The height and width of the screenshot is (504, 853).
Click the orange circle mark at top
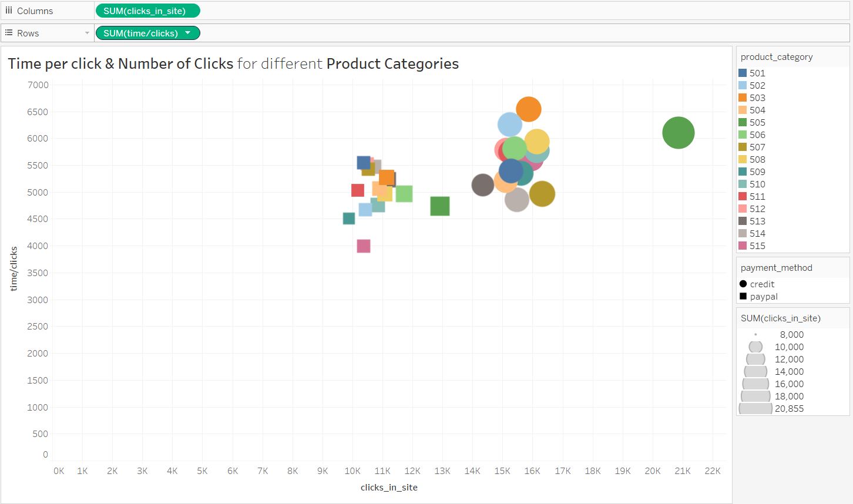tap(529, 109)
